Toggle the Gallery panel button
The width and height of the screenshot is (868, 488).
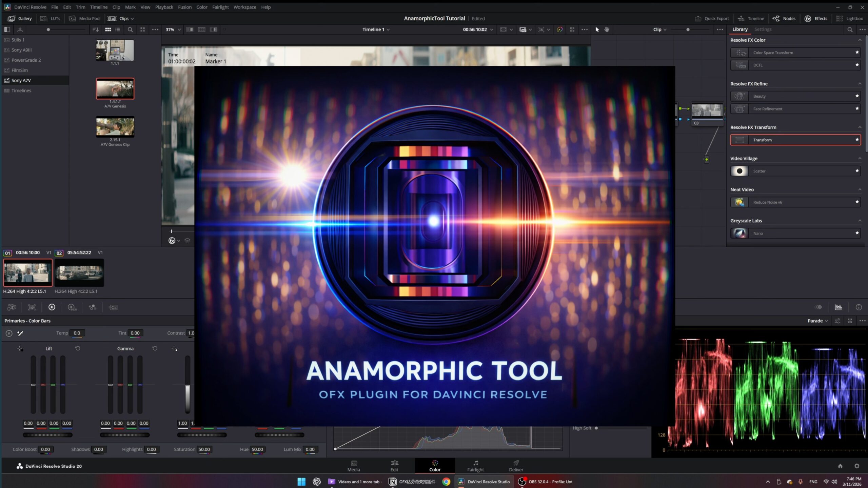(x=20, y=19)
